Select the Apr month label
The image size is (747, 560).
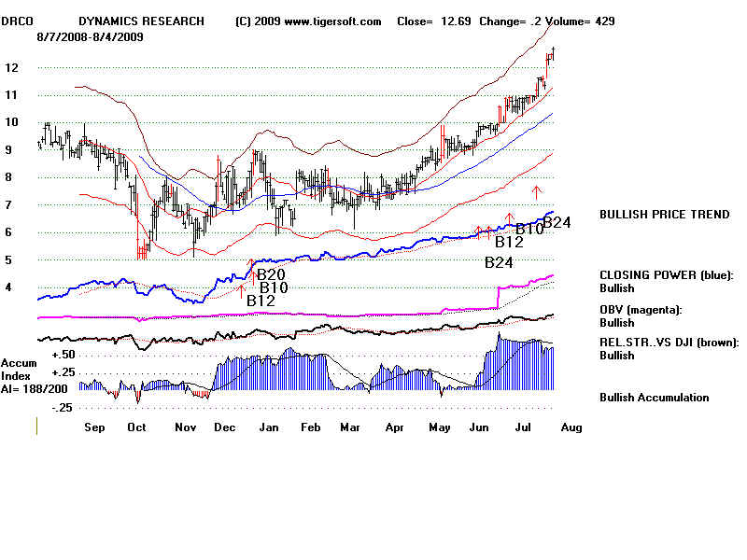(x=394, y=427)
